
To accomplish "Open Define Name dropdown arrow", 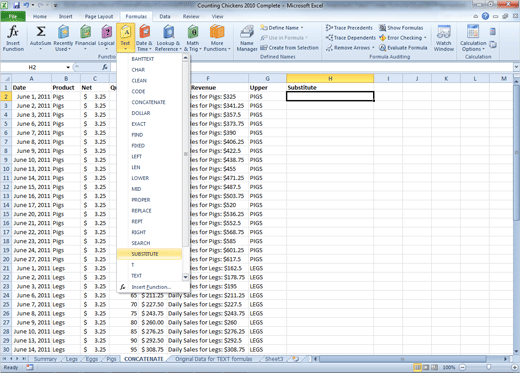I will tap(302, 28).
